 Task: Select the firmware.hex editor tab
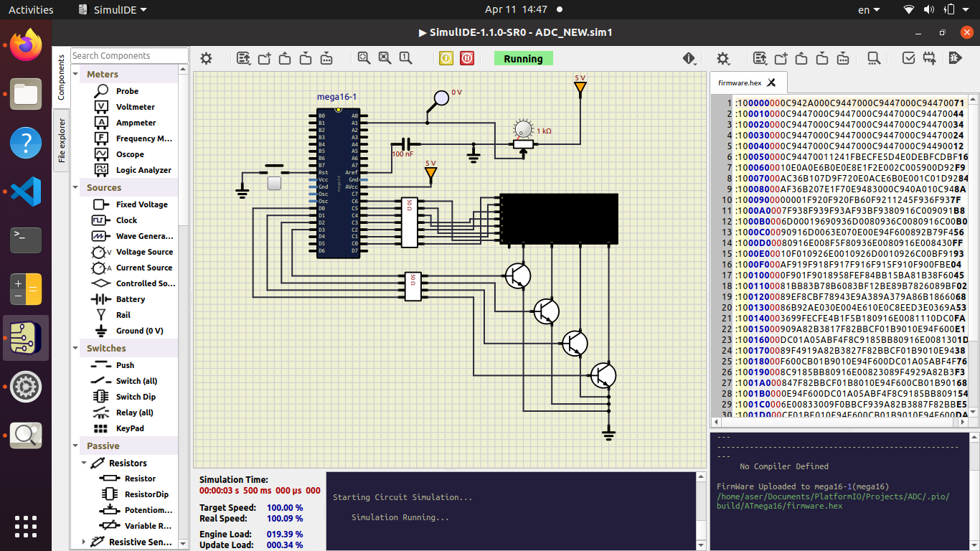tap(740, 83)
